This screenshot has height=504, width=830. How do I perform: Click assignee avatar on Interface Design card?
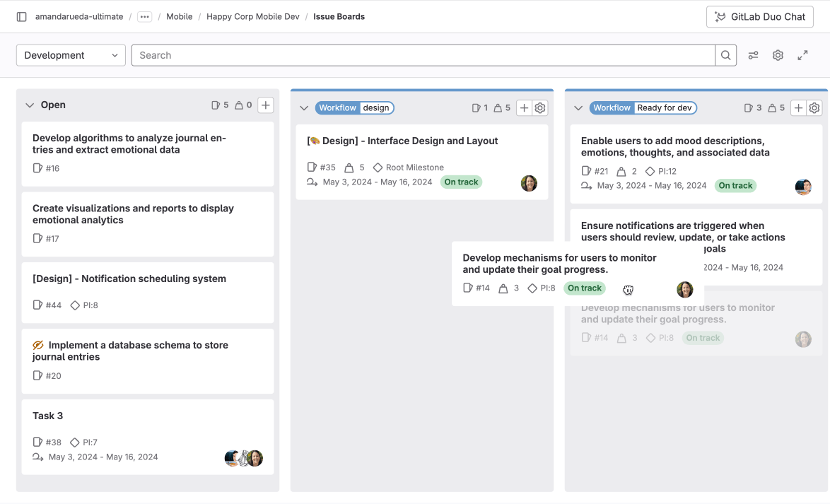tap(529, 183)
